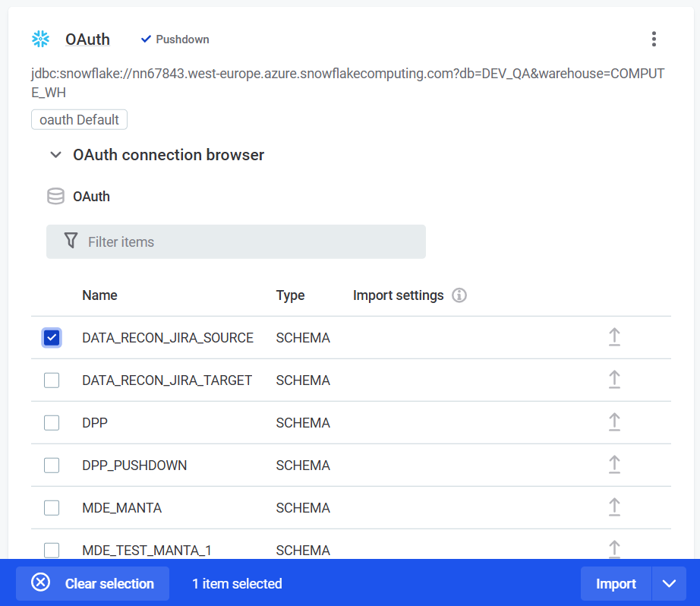The image size is (700, 606).
Task: Collapse the OAuth connection browser section
Action: click(x=55, y=154)
